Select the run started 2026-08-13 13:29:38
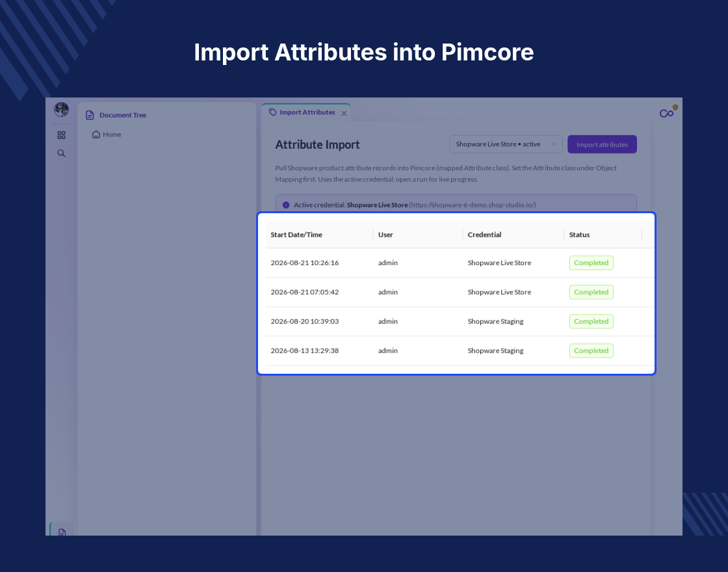 click(460, 350)
